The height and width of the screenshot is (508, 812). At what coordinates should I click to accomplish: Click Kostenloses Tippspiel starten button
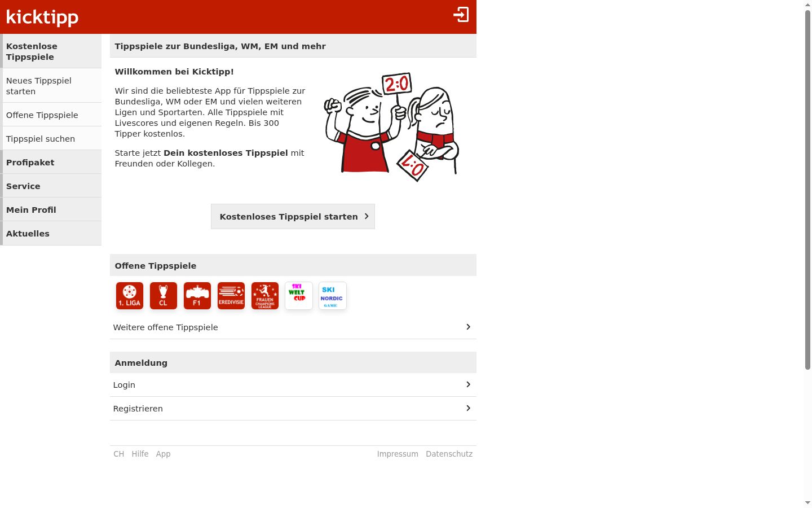[293, 217]
